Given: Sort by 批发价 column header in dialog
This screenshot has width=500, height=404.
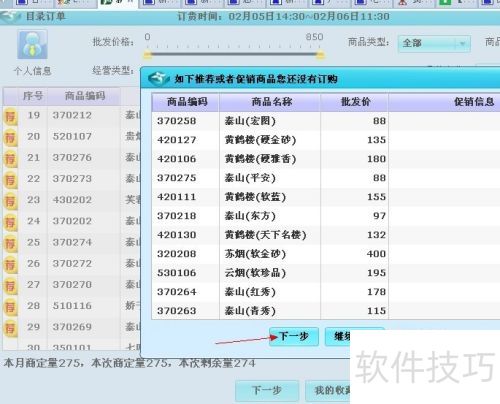Looking at the screenshot, I should click(x=354, y=102).
